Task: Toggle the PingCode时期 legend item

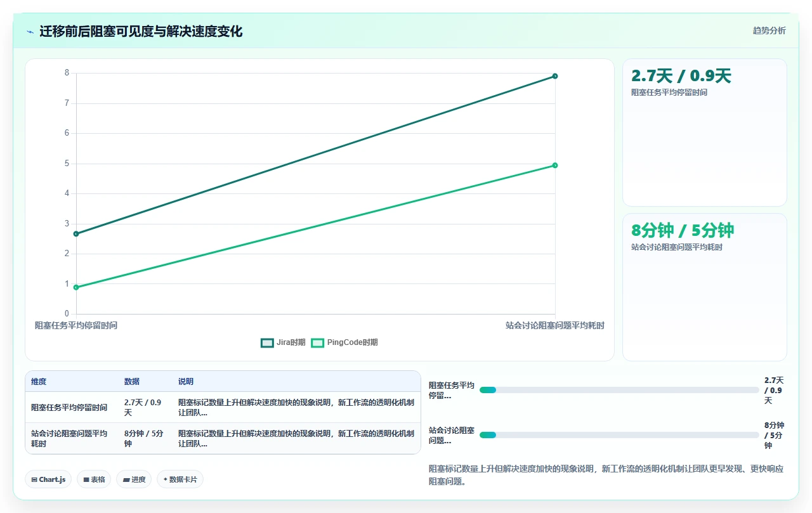Action: coord(344,342)
